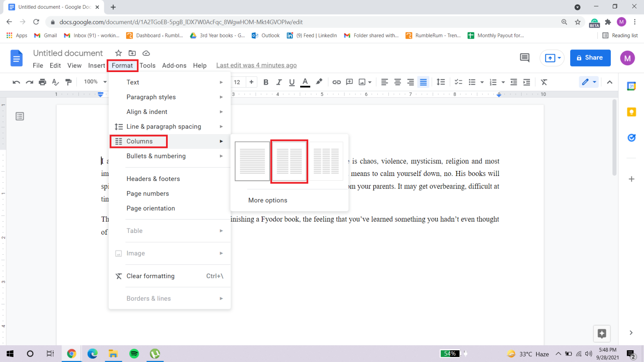Image resolution: width=644 pixels, height=362 pixels.
Task: Choose the two-column layout thumbnail
Action: (289, 161)
